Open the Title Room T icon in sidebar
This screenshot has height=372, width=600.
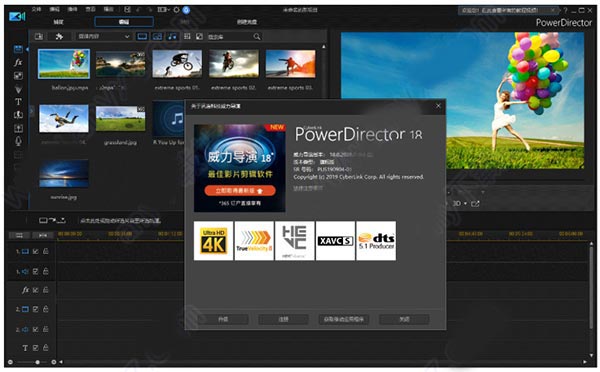pyautogui.click(x=18, y=102)
